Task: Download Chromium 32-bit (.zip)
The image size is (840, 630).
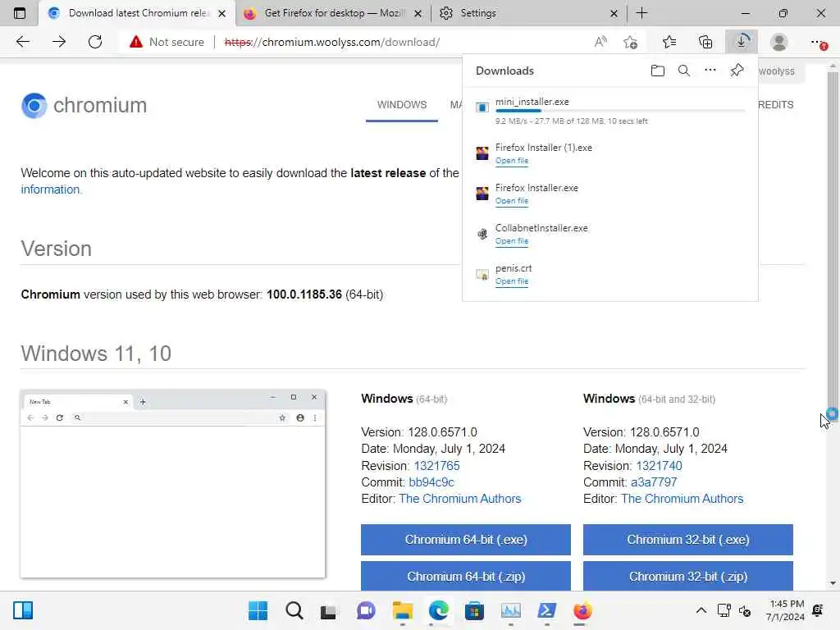Action: (688, 577)
